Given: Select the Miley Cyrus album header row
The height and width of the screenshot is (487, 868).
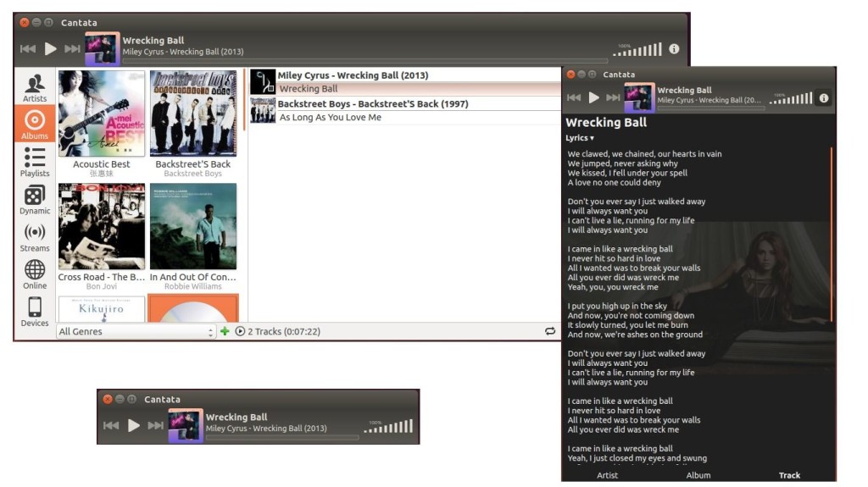Looking at the screenshot, I should pos(404,75).
